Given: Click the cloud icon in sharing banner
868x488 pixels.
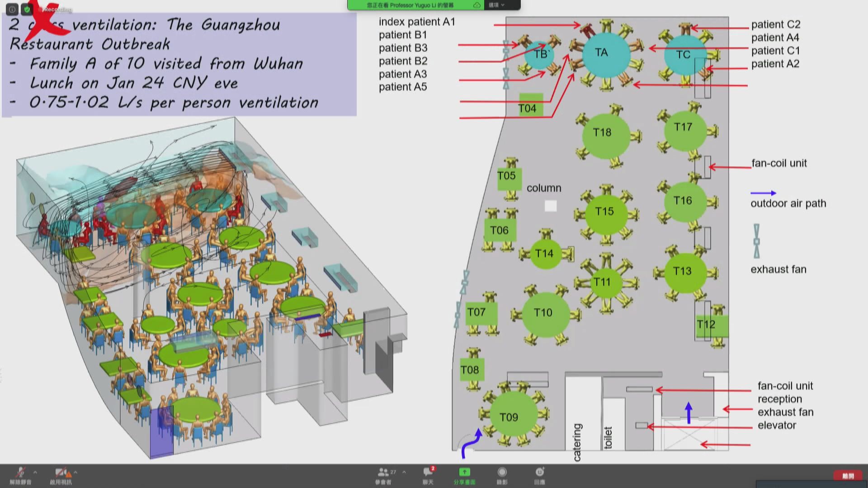Looking at the screenshot, I should click(x=476, y=5).
